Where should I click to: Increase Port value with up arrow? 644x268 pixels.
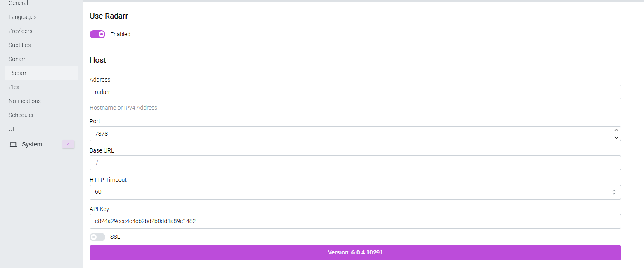(616, 130)
